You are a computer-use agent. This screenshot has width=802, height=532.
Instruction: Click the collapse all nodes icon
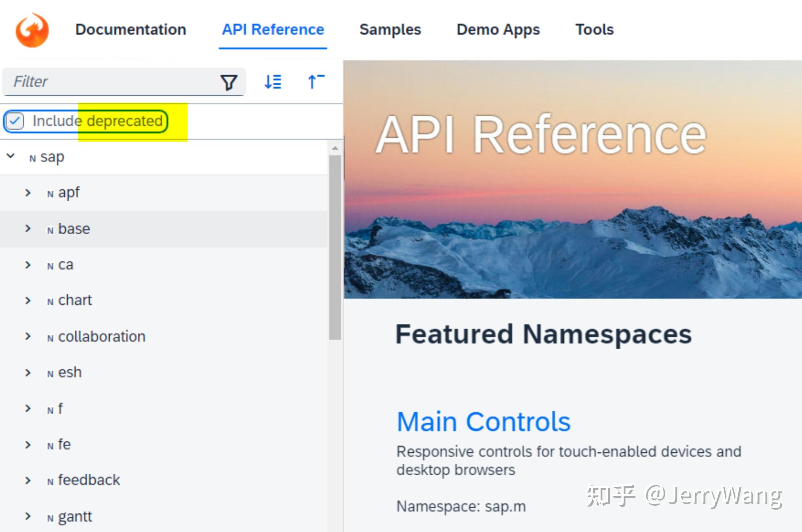coord(316,82)
